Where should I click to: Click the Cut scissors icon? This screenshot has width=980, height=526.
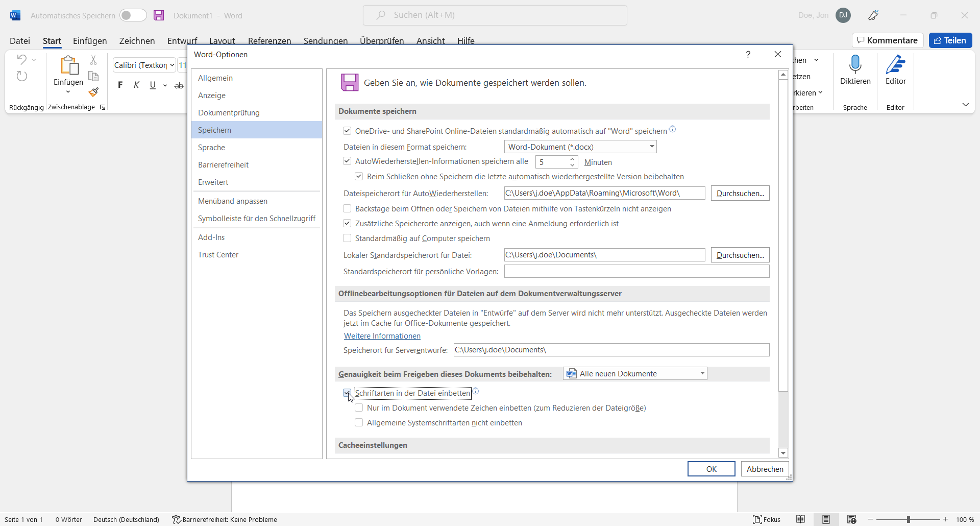pos(93,60)
